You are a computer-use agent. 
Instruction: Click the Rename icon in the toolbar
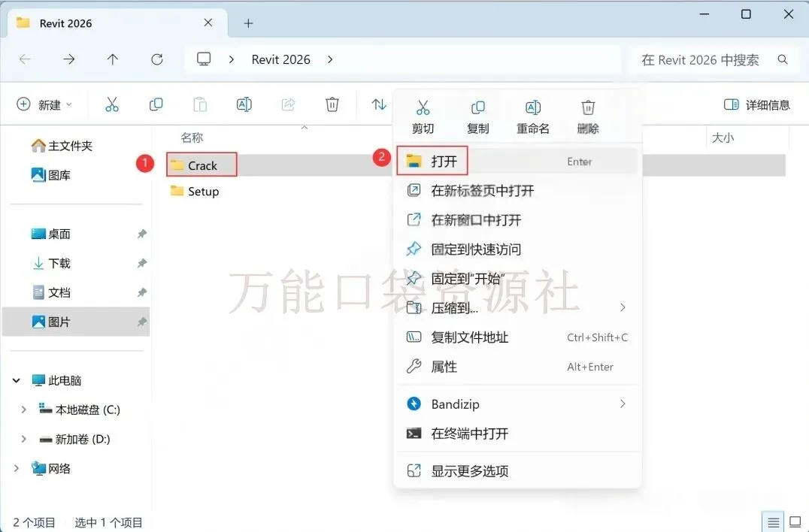click(x=244, y=104)
